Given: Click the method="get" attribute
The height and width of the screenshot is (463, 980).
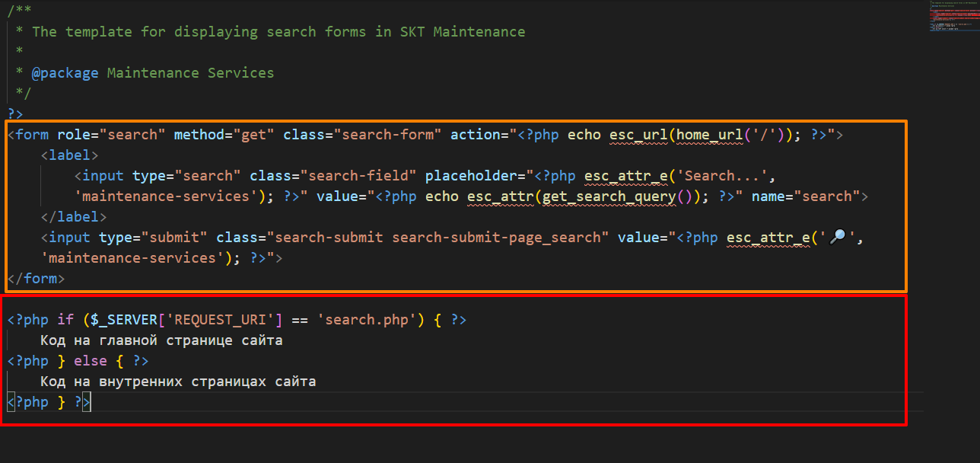Looking at the screenshot, I should pyautogui.click(x=224, y=135).
